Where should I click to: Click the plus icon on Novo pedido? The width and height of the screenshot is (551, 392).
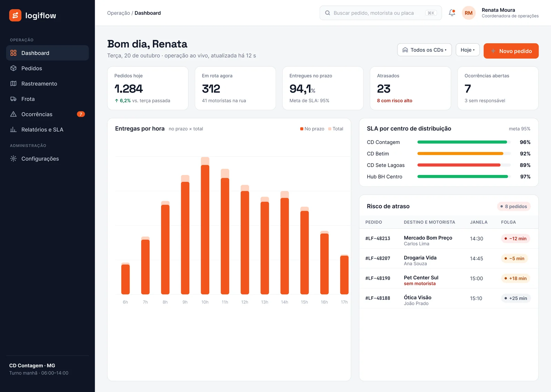point(493,51)
